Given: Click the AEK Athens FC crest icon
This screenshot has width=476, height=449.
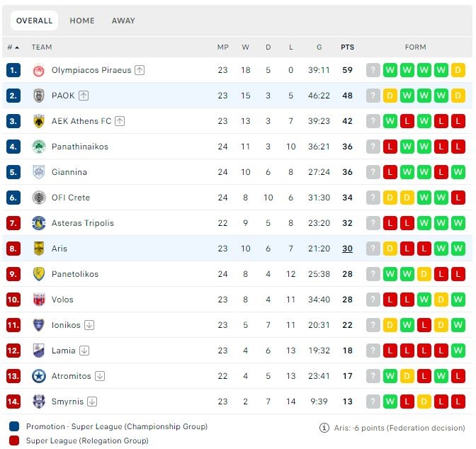Looking at the screenshot, I should 39,121.
